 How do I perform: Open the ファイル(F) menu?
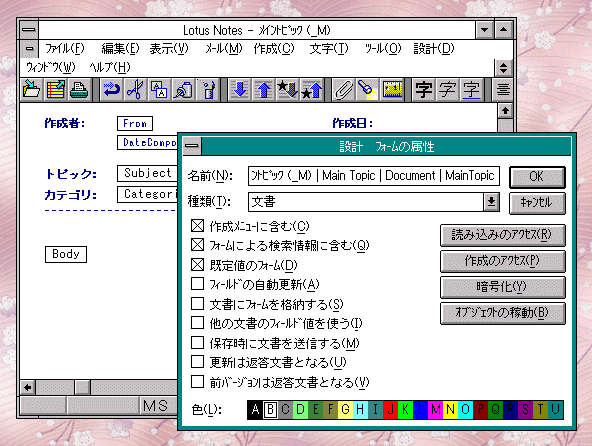pos(65,49)
